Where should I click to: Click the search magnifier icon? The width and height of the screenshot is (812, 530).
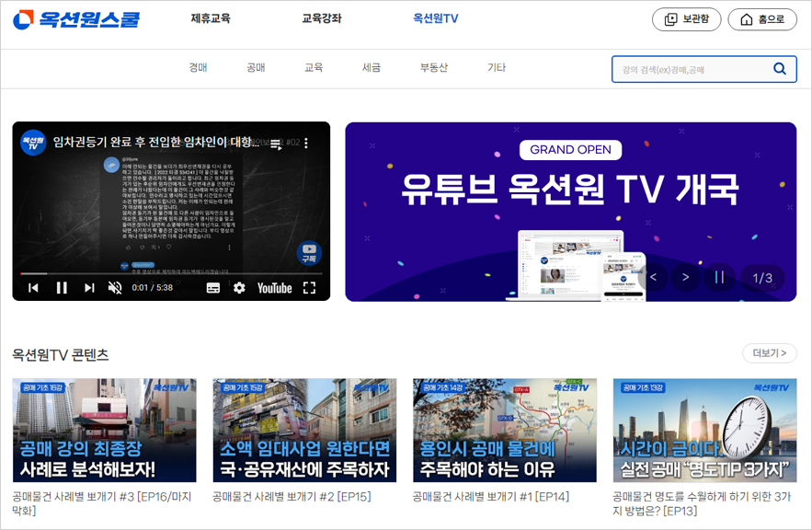tap(780, 69)
